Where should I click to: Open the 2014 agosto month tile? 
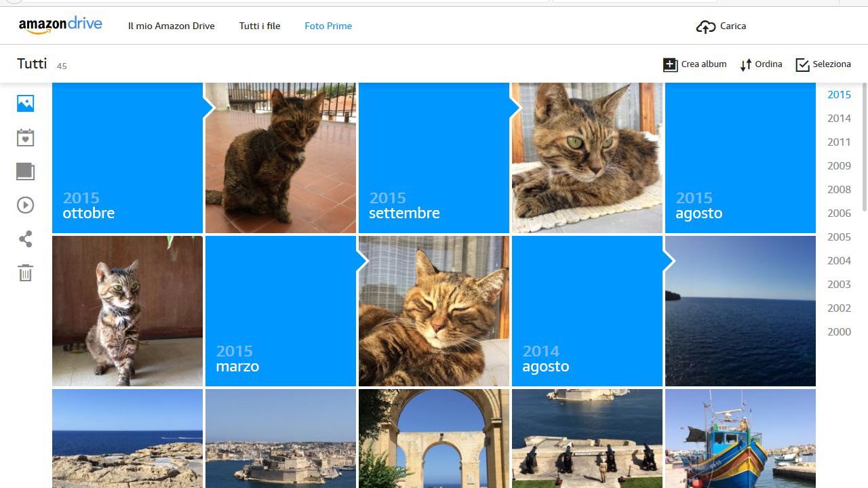click(587, 311)
